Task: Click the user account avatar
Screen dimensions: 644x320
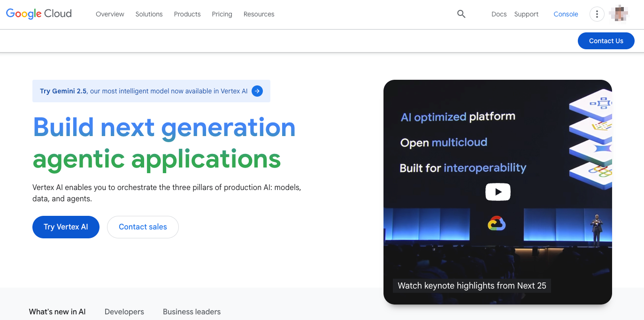Action: pyautogui.click(x=619, y=14)
